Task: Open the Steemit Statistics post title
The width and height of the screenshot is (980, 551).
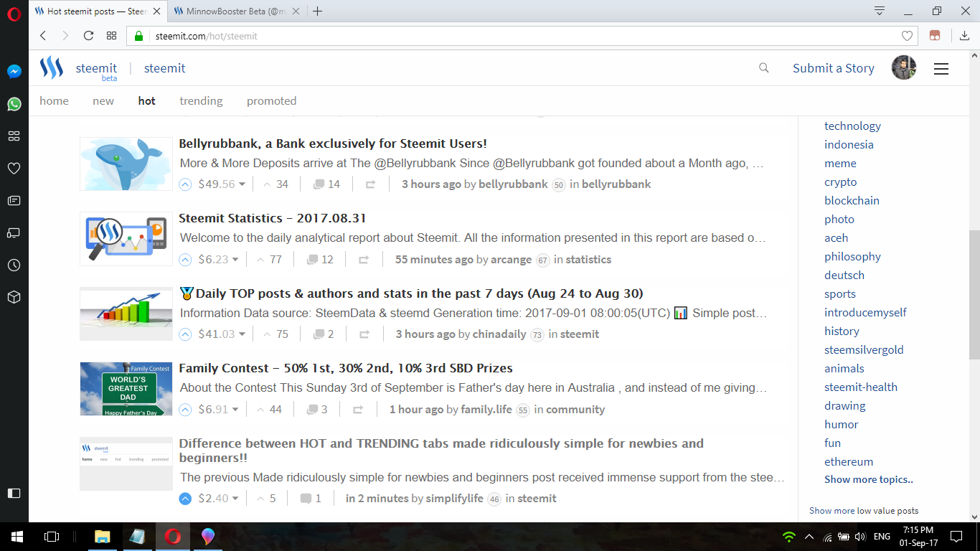Action: click(273, 218)
